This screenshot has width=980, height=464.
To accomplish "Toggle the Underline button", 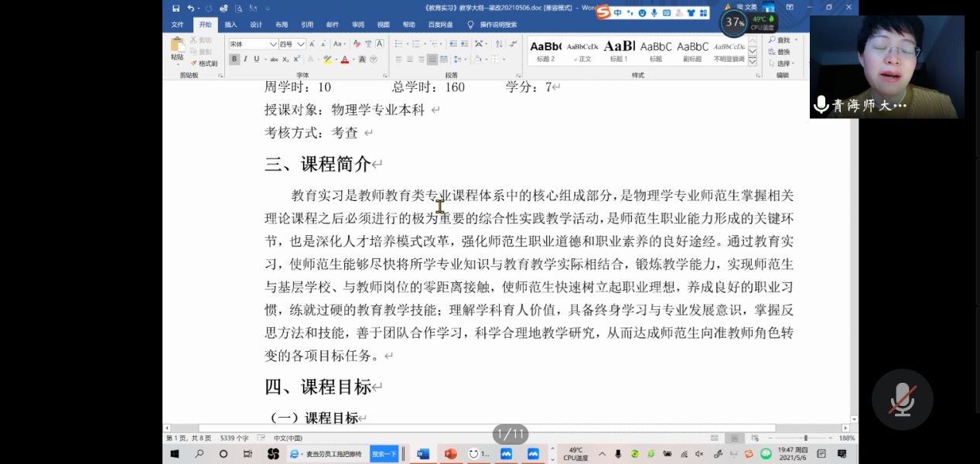I will tap(257, 60).
